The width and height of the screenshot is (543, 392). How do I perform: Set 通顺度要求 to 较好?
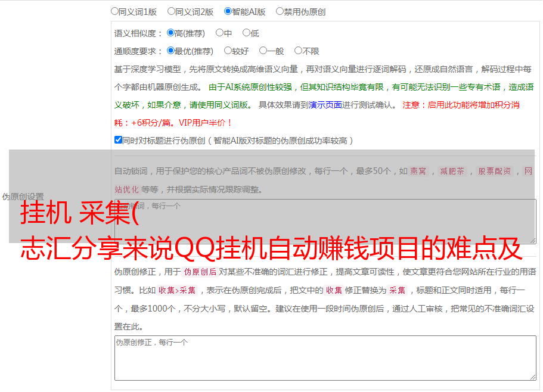point(228,51)
